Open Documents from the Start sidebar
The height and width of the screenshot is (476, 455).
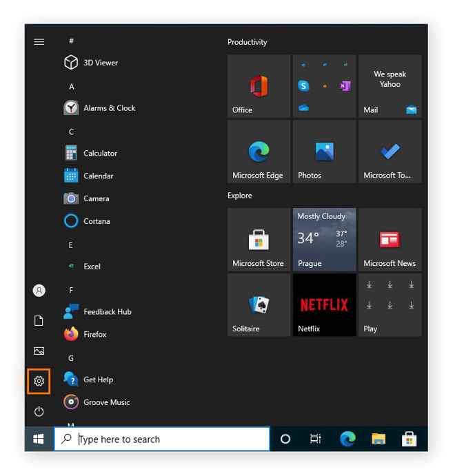[x=39, y=320]
